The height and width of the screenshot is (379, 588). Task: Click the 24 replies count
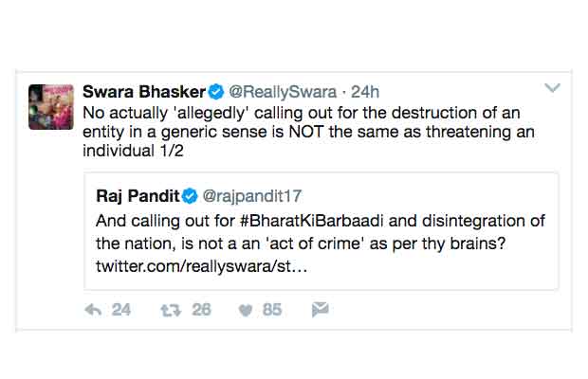[121, 310]
